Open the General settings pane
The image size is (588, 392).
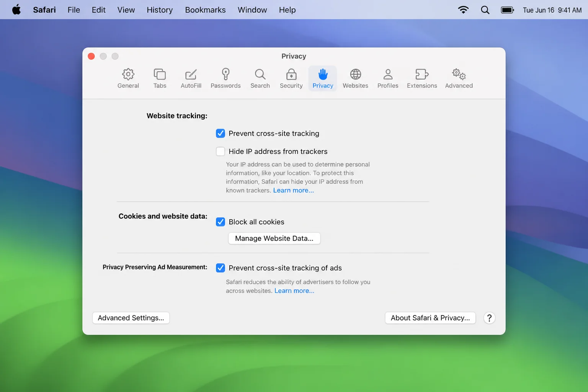[128, 78]
